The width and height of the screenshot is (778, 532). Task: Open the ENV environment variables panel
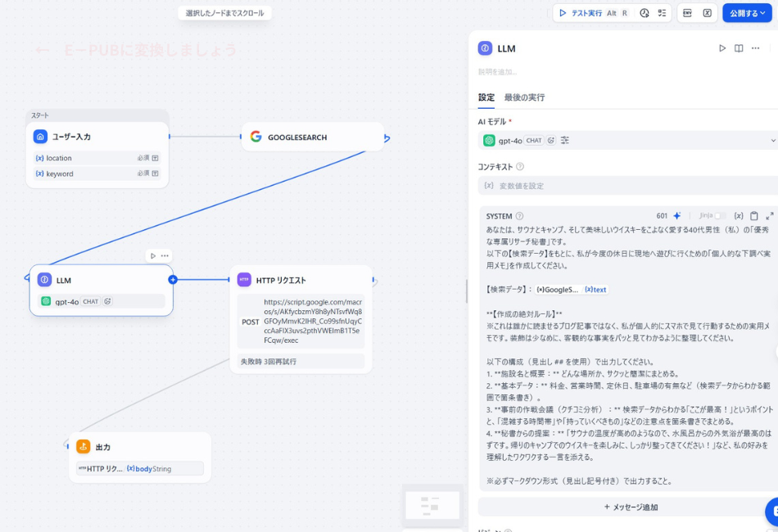[x=689, y=13]
